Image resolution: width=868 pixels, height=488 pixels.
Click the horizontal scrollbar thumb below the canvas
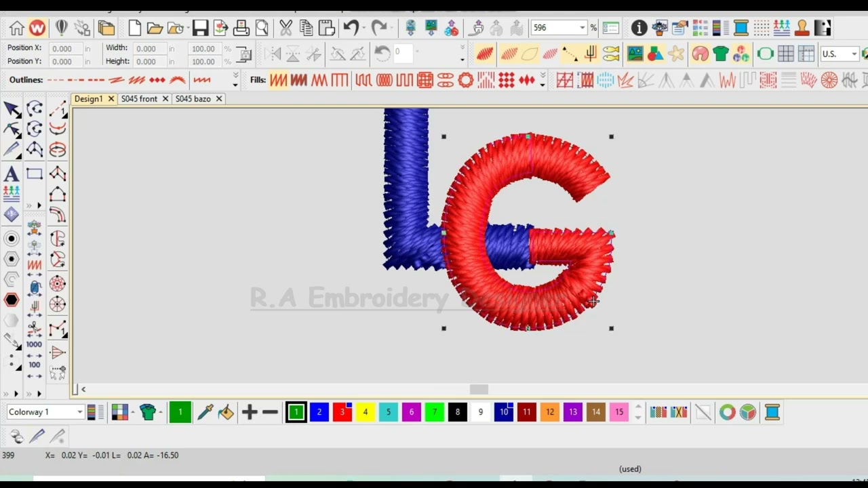click(479, 389)
